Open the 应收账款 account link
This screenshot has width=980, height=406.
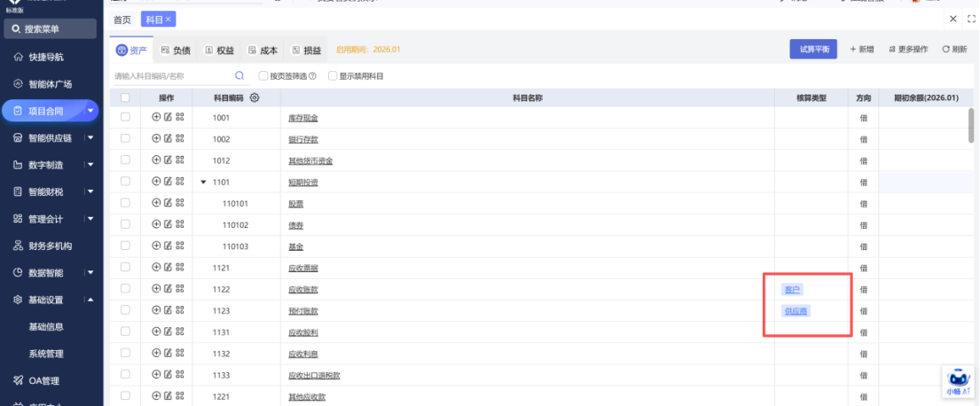click(303, 289)
